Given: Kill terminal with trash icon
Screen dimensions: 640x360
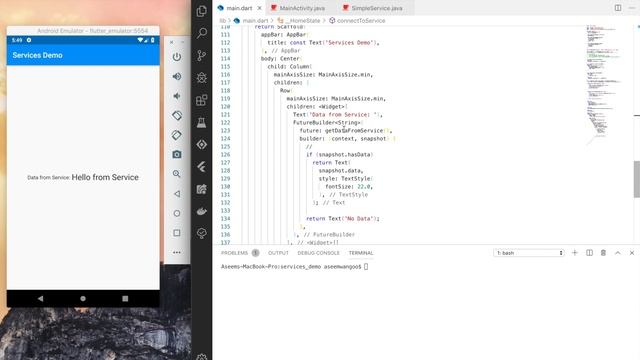Looking at the screenshot, I should [603, 253].
